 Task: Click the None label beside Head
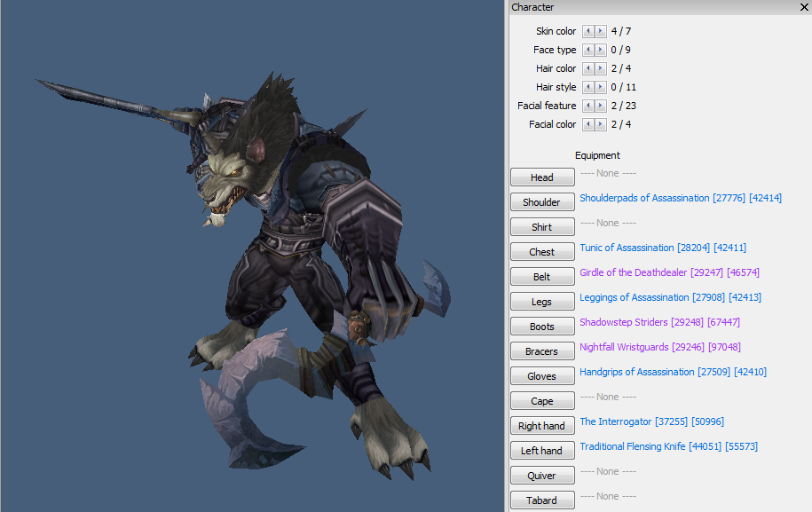[608, 173]
